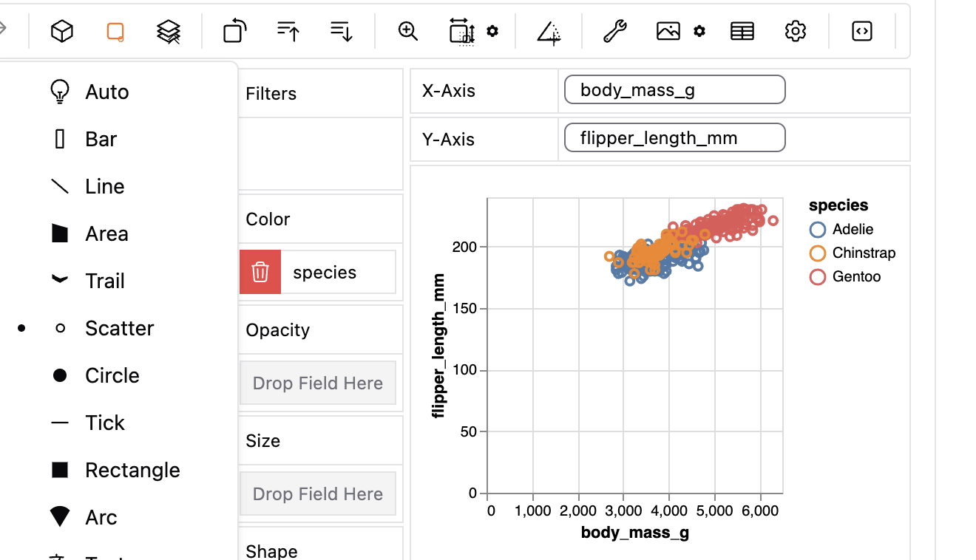976x560 pixels.
Task: Open the gear dropdown beside the resize icon
Action: click(x=491, y=31)
